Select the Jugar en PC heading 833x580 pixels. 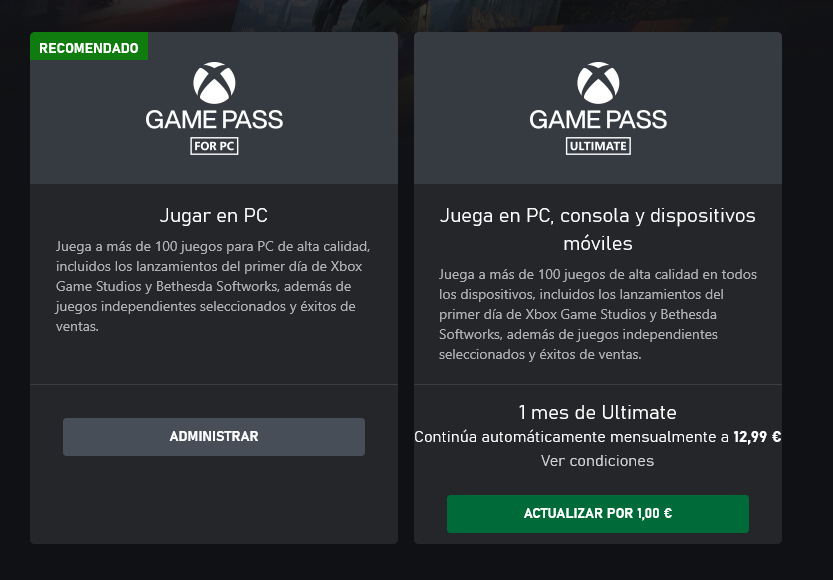[x=214, y=216]
